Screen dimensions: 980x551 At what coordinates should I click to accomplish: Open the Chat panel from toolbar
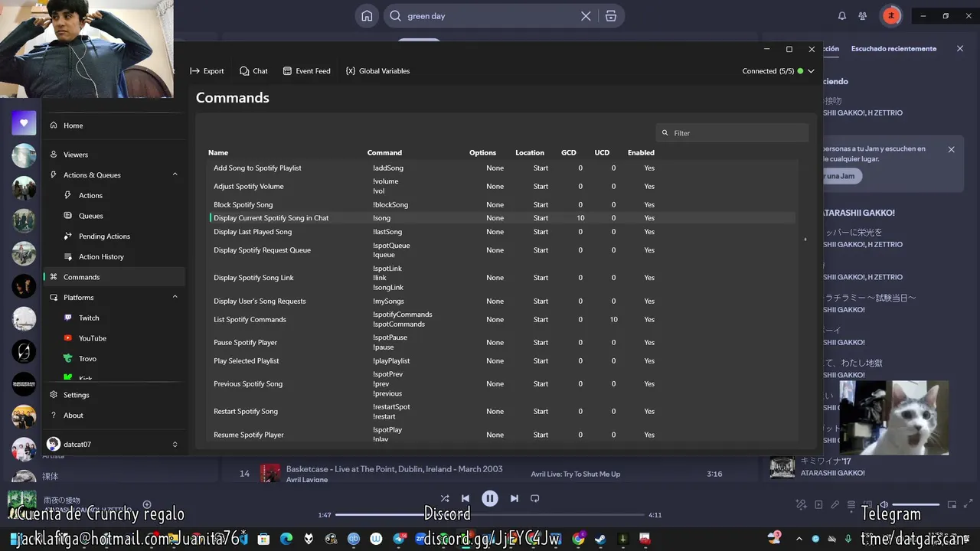(253, 70)
